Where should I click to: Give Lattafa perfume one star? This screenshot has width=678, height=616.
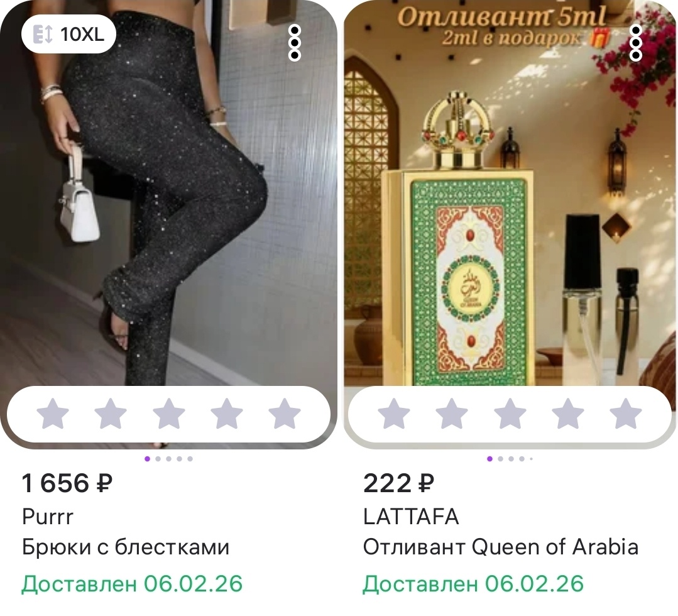pos(394,414)
